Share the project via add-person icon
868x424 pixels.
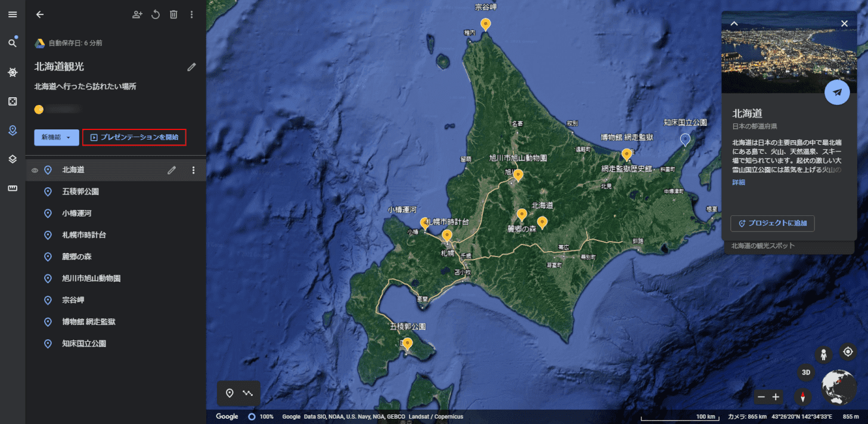pyautogui.click(x=138, y=14)
